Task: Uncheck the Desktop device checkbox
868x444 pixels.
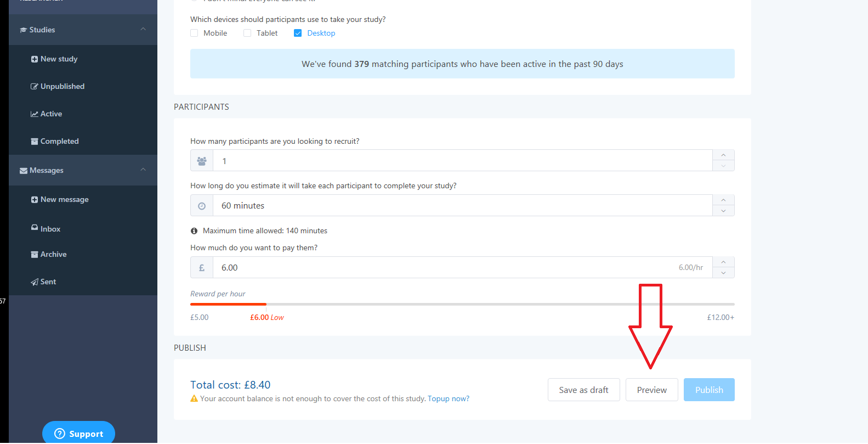Action: pos(298,33)
